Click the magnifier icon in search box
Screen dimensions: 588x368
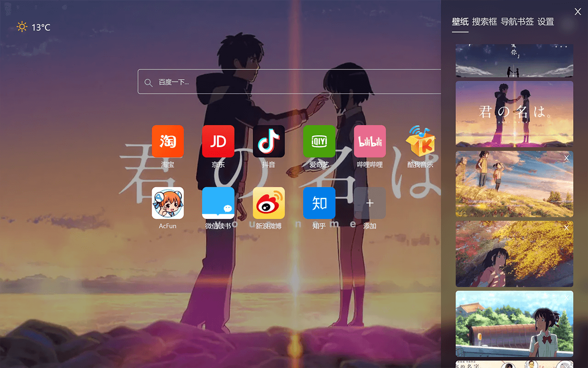(148, 82)
